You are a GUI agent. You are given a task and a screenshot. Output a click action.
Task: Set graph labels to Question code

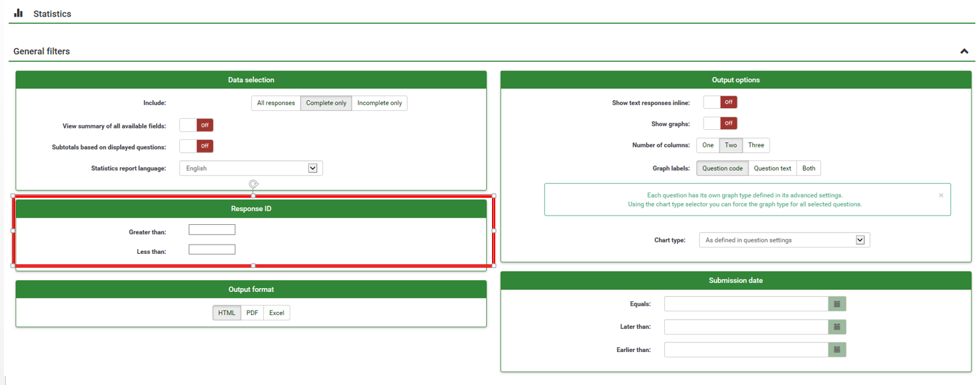pyautogui.click(x=723, y=168)
